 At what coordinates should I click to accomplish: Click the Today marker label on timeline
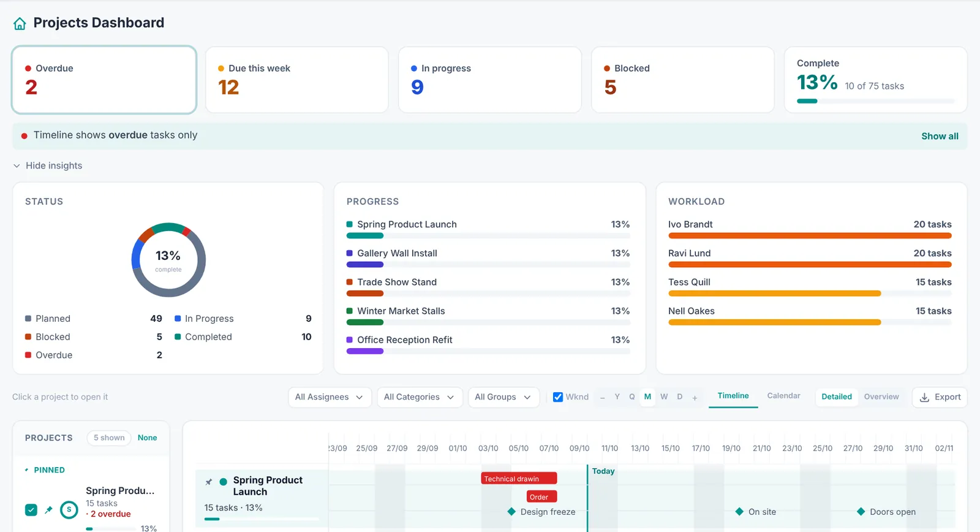point(603,471)
